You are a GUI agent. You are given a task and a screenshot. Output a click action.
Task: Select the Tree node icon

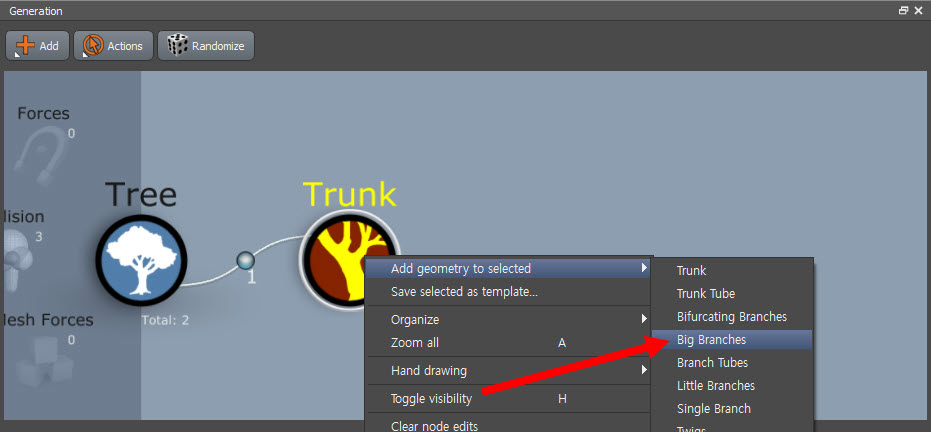[x=141, y=261]
